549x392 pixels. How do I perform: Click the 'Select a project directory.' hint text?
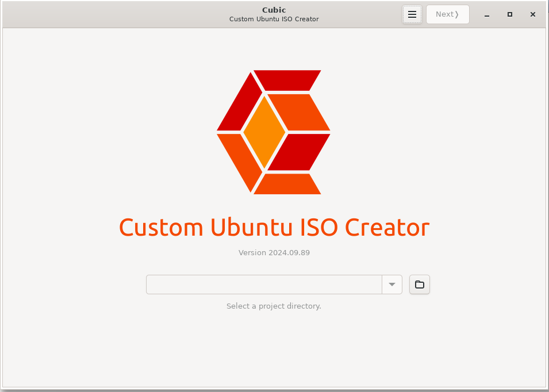274,306
